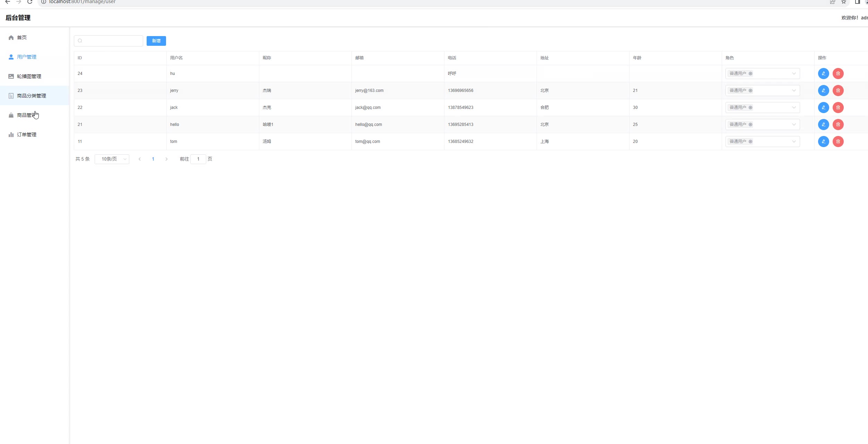Image resolution: width=868 pixels, height=444 pixels.
Task: Click the search magnifier icon in search box
Action: pos(80,41)
